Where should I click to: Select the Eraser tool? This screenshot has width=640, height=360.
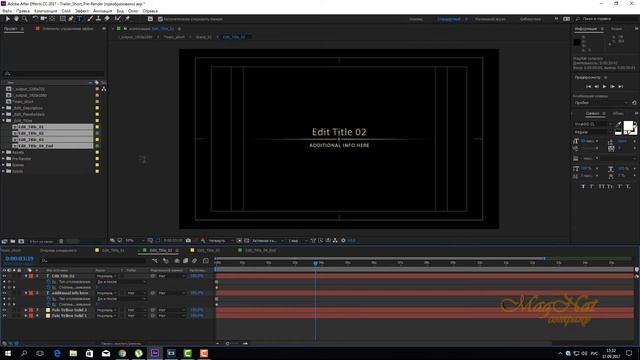[x=107, y=19]
